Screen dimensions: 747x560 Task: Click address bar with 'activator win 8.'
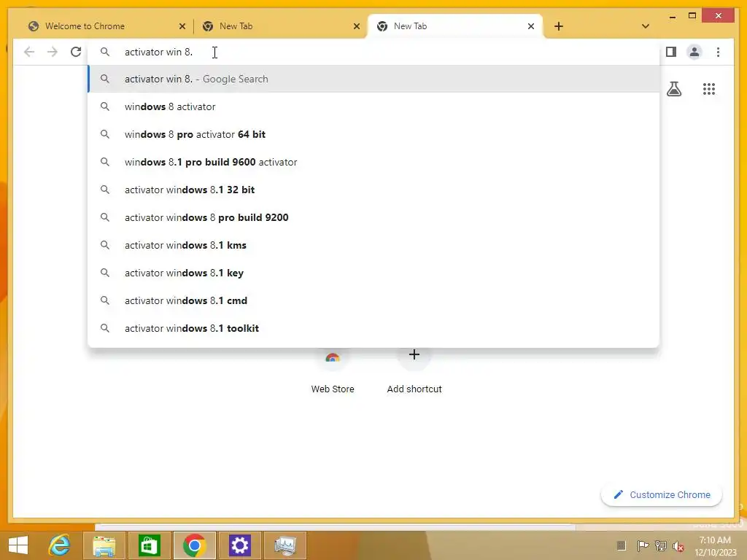[x=373, y=52]
